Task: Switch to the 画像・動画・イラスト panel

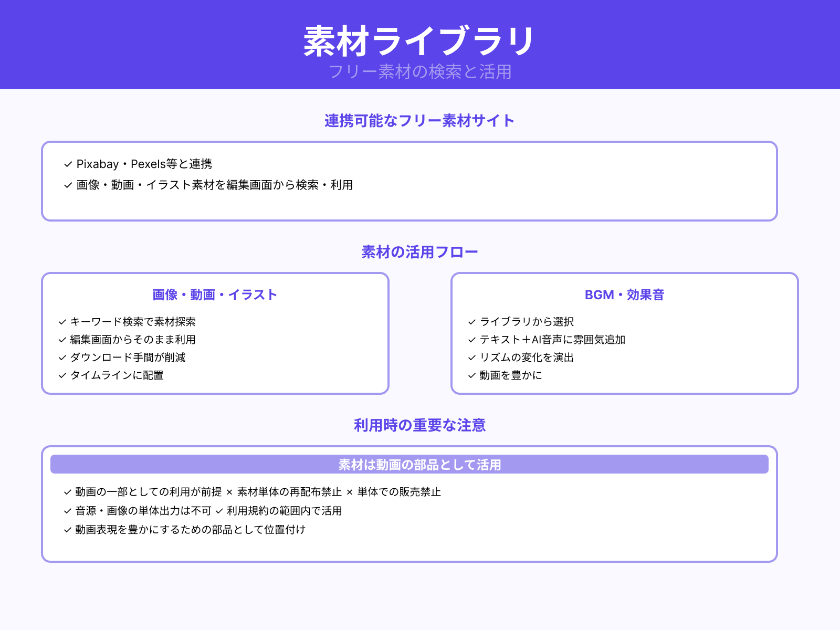Action: point(215,295)
